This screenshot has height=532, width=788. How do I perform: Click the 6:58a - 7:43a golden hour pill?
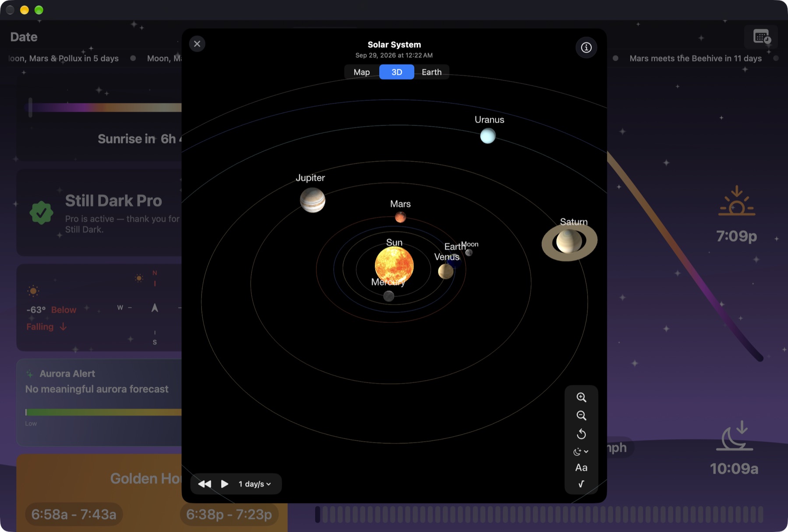coord(74,514)
